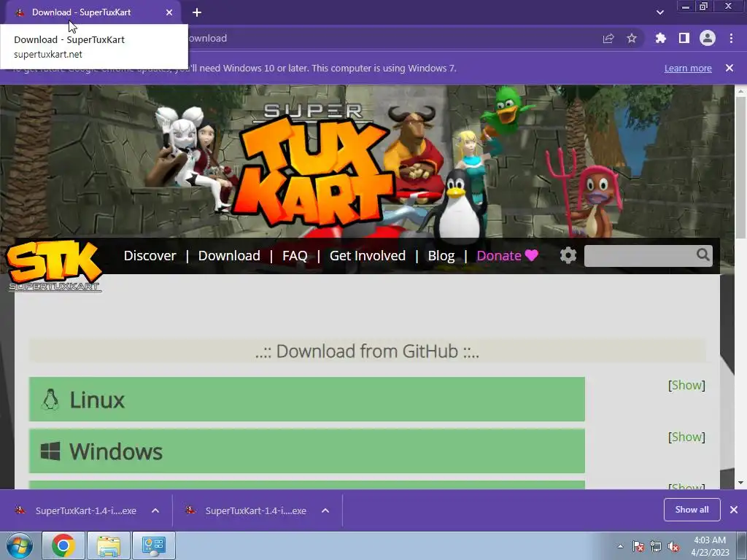Open first SuperTuxKart-1.4 exe download
Viewport: 747px width, 560px height.
[x=76, y=510]
